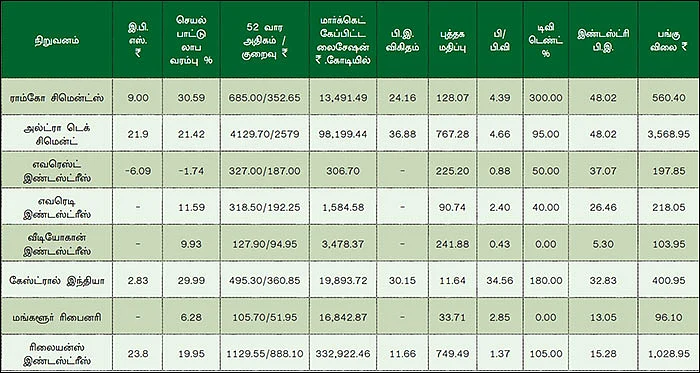This screenshot has height=373, width=700.
Task: Click the EPS value 9.00
Action: click(x=138, y=97)
